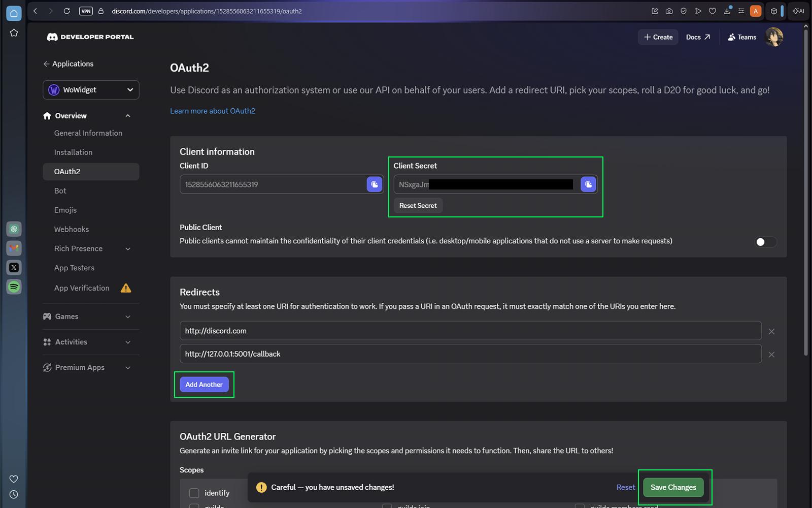
Task: Open the browser AI assistant button
Action: point(799,11)
